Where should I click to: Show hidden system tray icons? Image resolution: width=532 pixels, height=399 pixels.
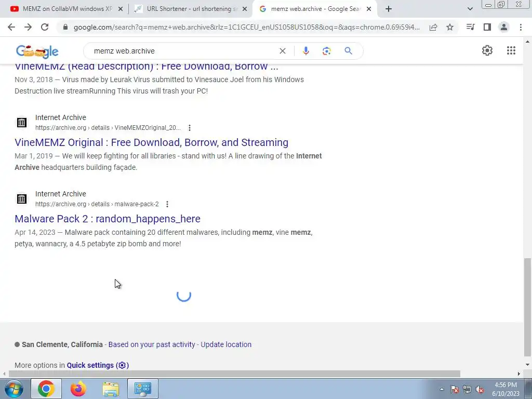point(442,389)
